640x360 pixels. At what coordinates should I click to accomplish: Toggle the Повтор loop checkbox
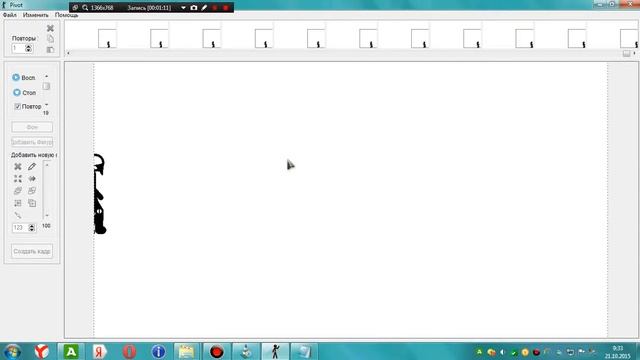point(18,107)
